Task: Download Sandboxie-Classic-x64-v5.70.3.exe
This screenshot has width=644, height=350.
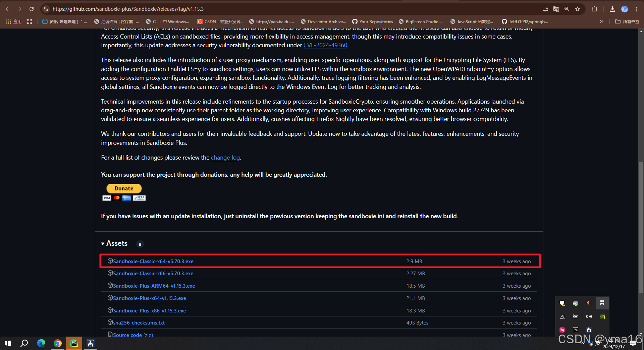Action: pyautogui.click(x=153, y=261)
